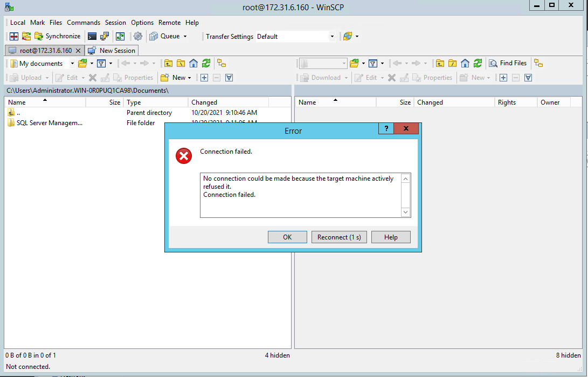The width and height of the screenshot is (588, 377).
Task: Open the Options menu
Action: pyautogui.click(x=142, y=23)
